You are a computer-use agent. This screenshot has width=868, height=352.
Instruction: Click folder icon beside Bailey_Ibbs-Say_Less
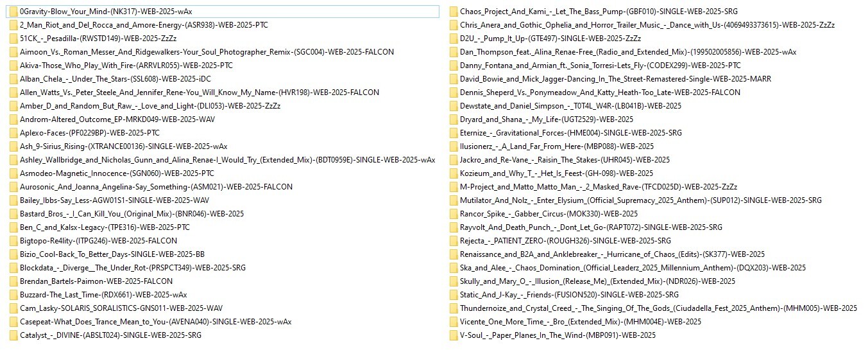pyautogui.click(x=13, y=200)
